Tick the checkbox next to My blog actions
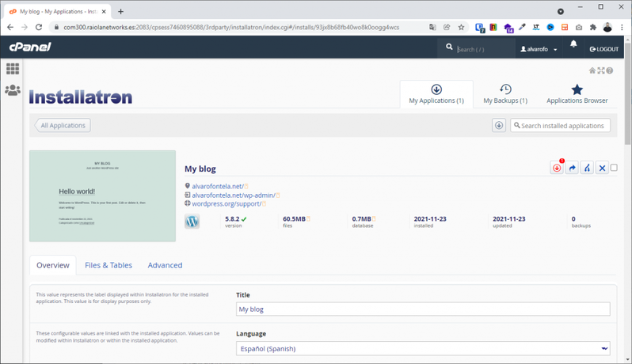 pos(614,168)
